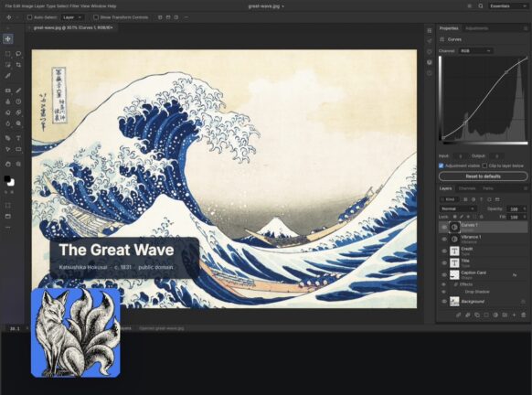The height and width of the screenshot is (395, 532).
Task: Create new adjustment layer from Layers footer
Action: [x=495, y=315]
